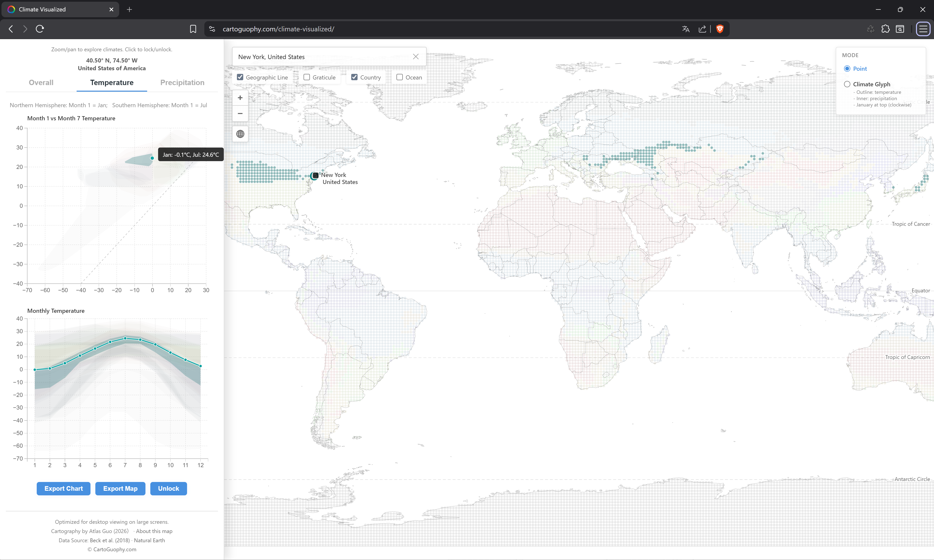Open a new browser tab
This screenshot has width=934, height=560.
coord(129,9)
